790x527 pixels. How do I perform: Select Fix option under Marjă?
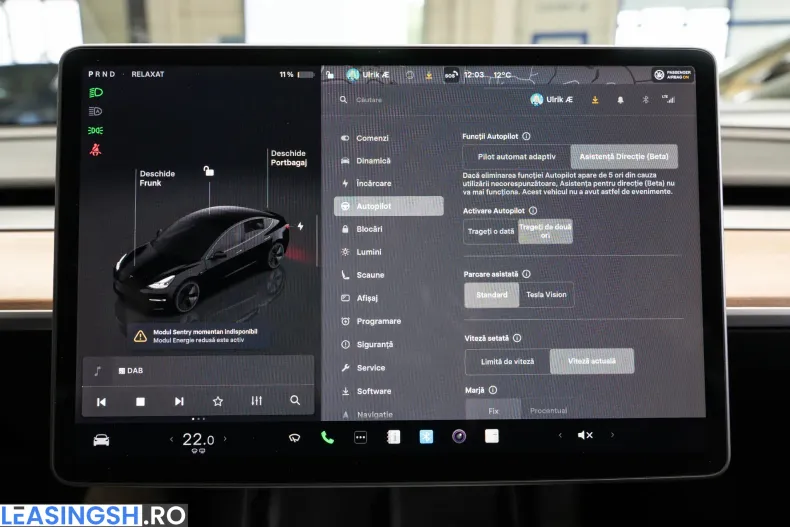coord(493,410)
